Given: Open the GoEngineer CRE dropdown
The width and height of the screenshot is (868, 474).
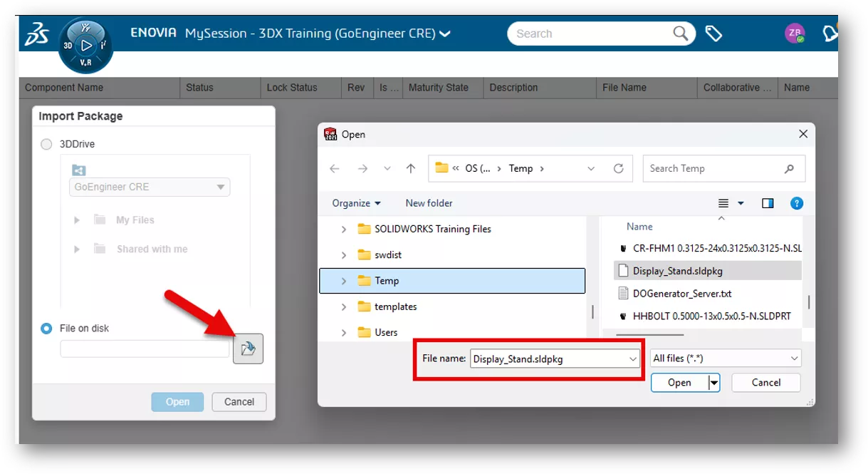Looking at the screenshot, I should pos(150,187).
